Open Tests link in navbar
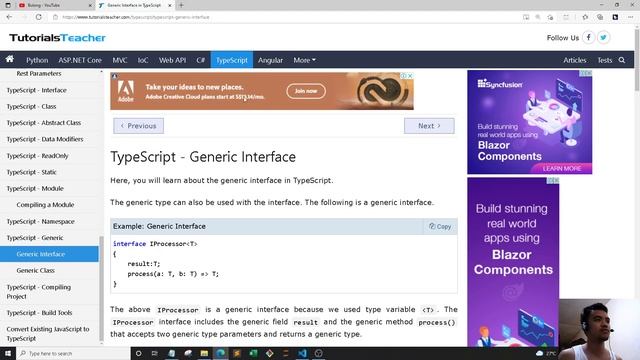This screenshot has height=360, width=640. 604,60
